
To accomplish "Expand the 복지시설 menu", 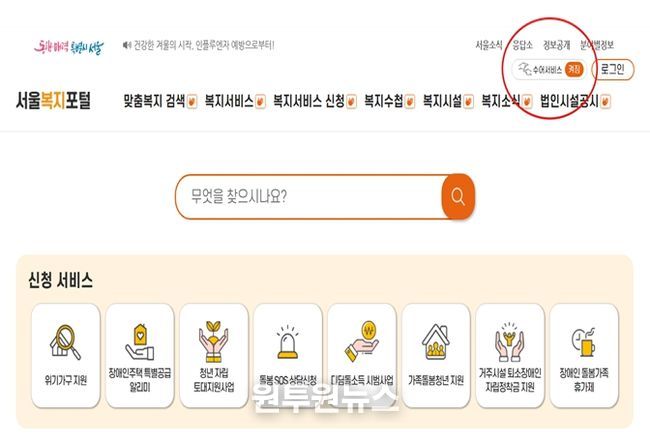I will pyautogui.click(x=442, y=101).
